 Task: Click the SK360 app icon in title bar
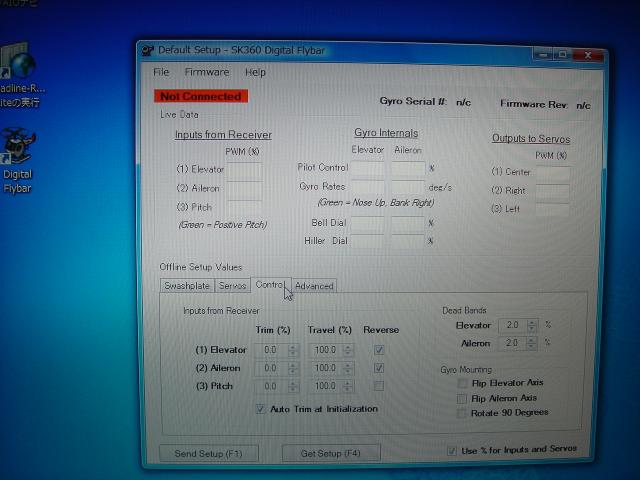point(148,50)
